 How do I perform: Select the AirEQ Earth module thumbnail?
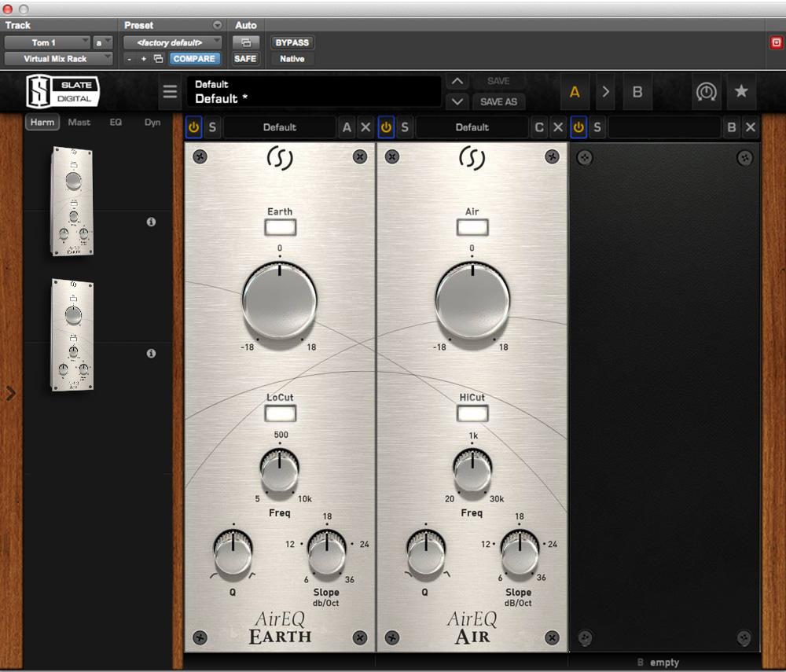pos(72,200)
